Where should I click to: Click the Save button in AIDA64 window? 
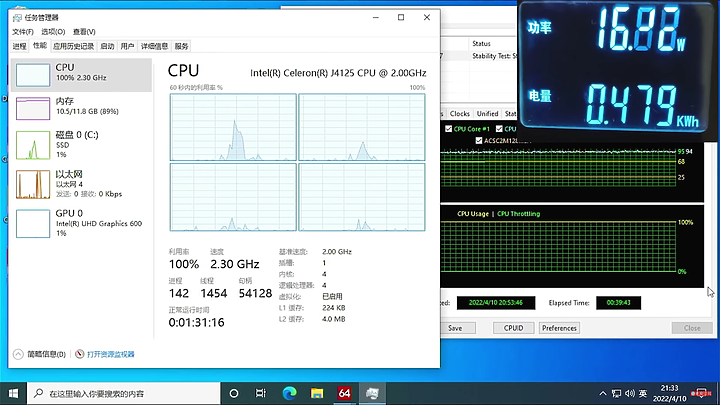pyautogui.click(x=455, y=328)
